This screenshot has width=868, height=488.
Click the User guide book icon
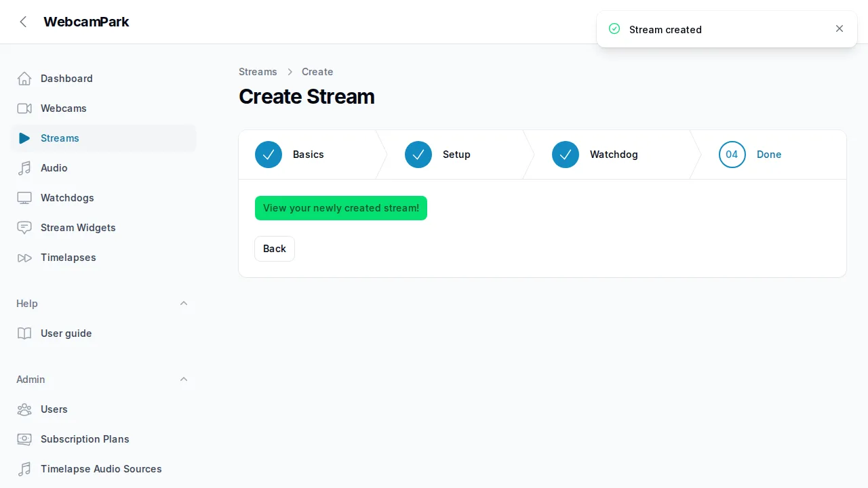24,333
